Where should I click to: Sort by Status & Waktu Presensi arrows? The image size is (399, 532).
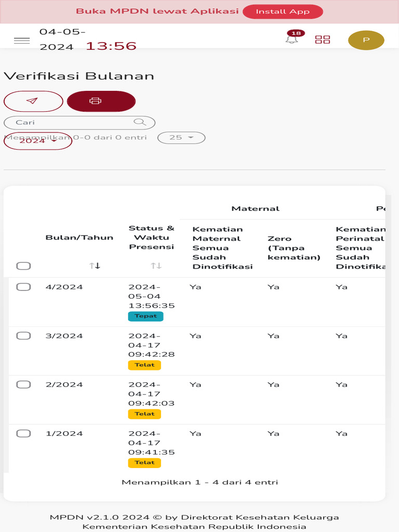click(x=156, y=266)
